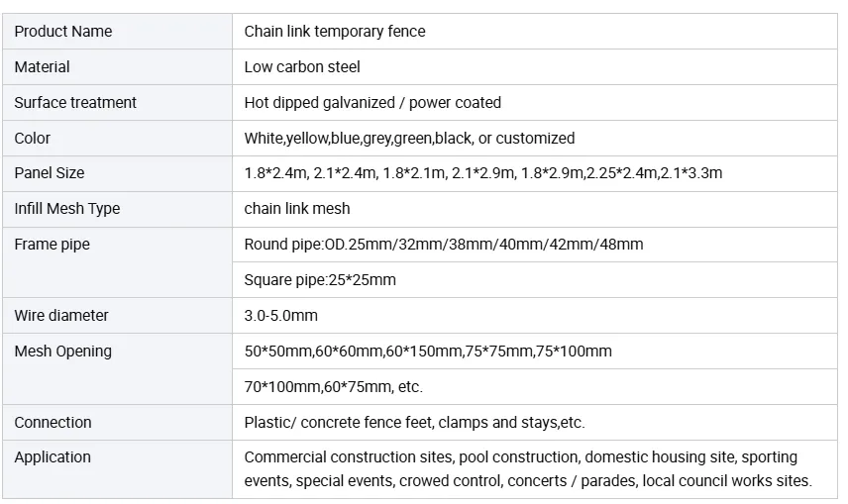
Task: Click the Infill Mesh Type label
Action: click(x=67, y=209)
